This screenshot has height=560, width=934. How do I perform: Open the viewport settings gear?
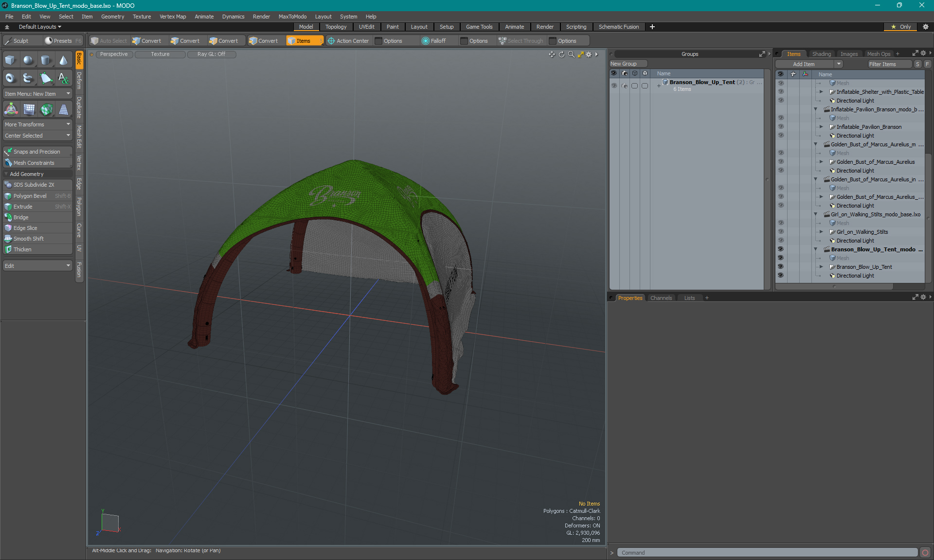[589, 54]
